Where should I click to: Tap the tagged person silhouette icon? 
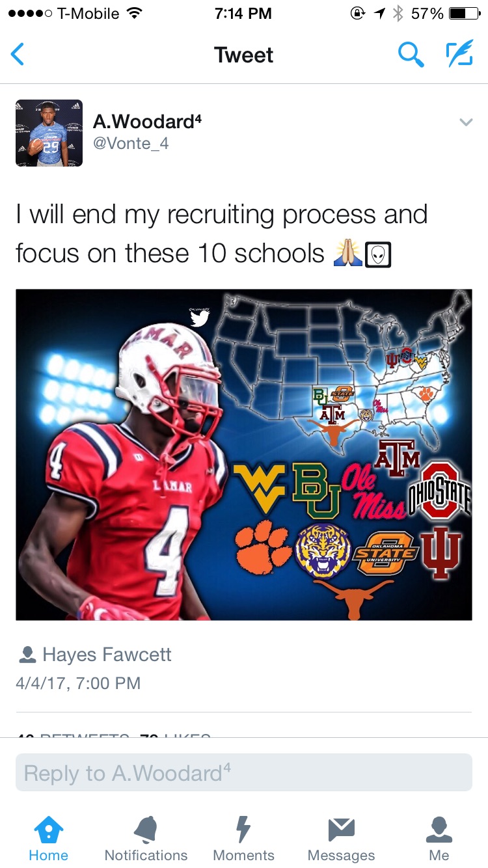28,655
